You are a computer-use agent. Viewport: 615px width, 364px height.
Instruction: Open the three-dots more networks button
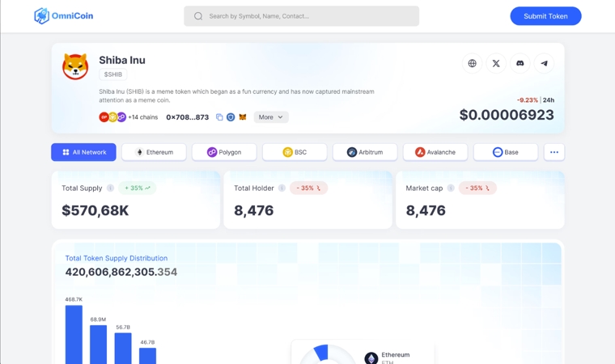pyautogui.click(x=554, y=152)
